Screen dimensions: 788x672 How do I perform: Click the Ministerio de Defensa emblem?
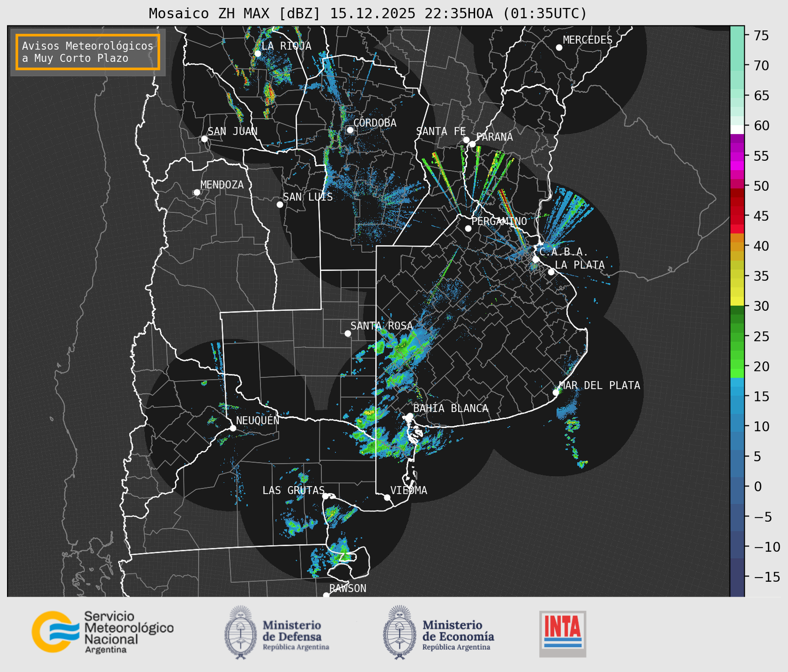pos(240,632)
